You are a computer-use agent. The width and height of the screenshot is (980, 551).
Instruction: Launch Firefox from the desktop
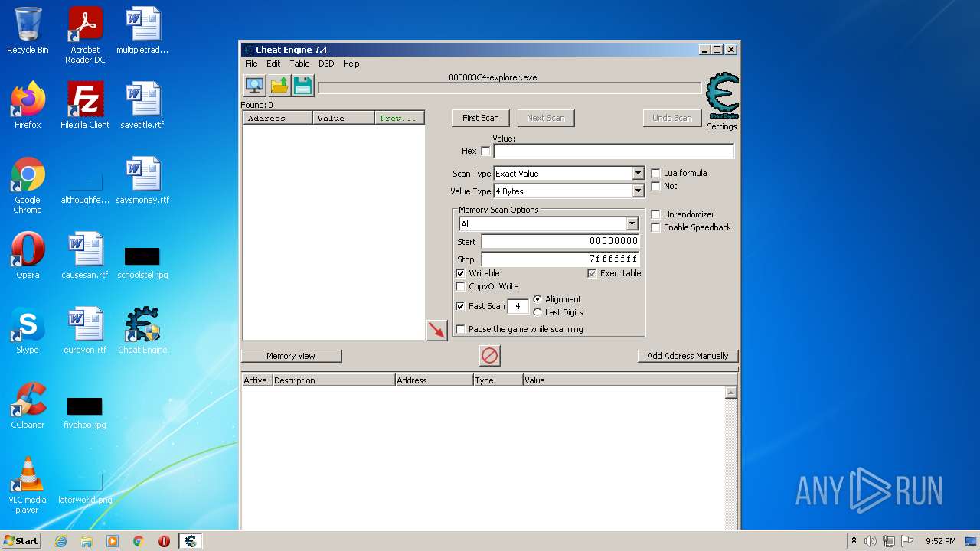point(28,106)
